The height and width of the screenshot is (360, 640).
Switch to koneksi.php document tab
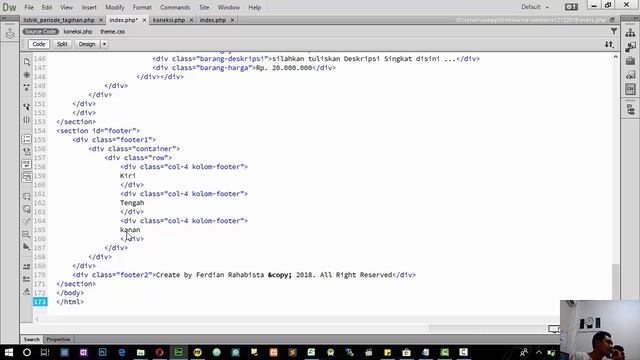click(169, 20)
